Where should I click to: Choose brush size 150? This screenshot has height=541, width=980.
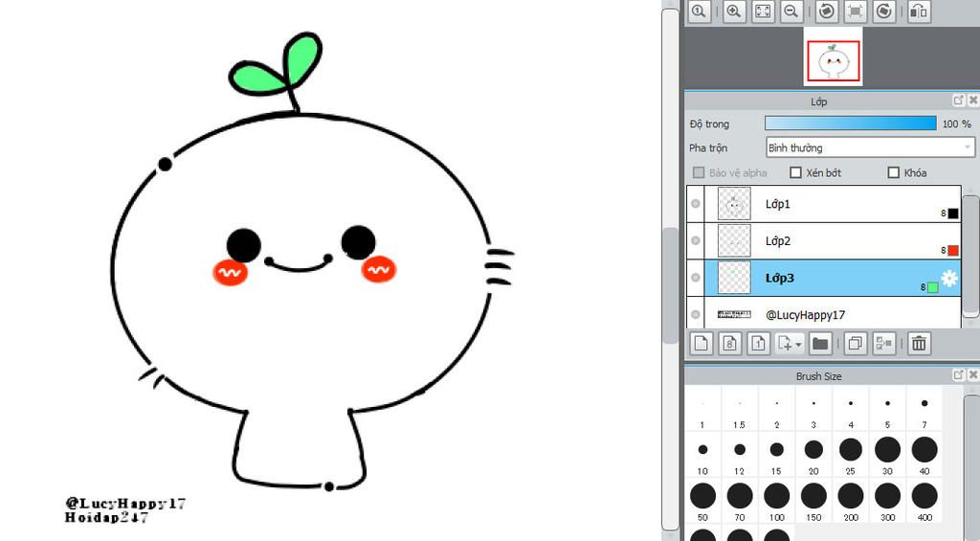click(813, 502)
